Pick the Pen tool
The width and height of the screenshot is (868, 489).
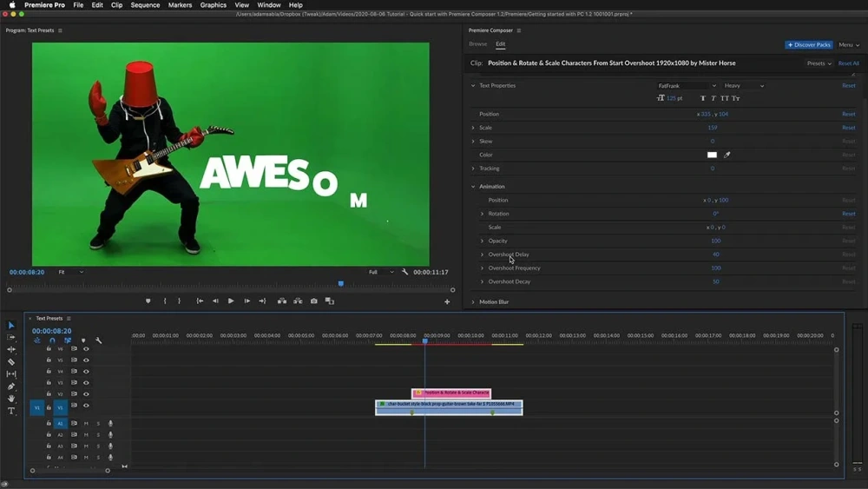(x=11, y=387)
